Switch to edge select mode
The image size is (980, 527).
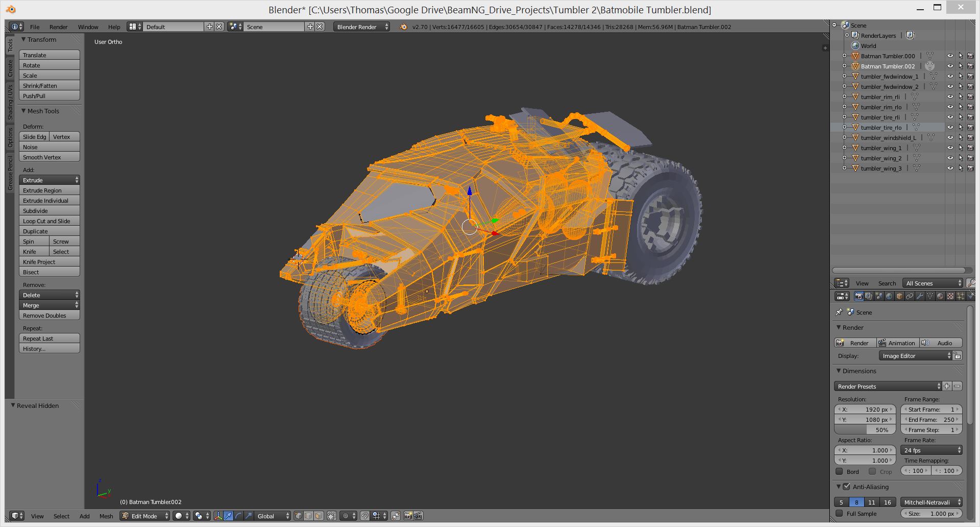click(x=308, y=516)
